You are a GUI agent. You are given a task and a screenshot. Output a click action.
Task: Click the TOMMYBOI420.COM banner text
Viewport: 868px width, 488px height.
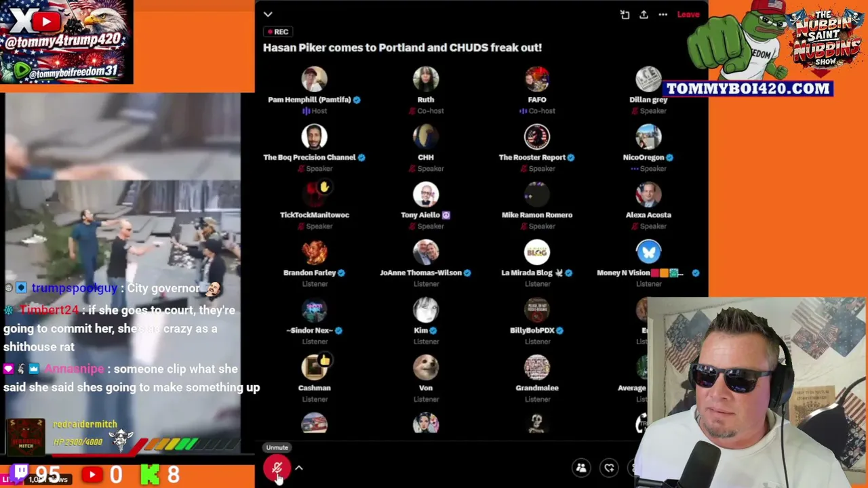pyautogui.click(x=747, y=88)
